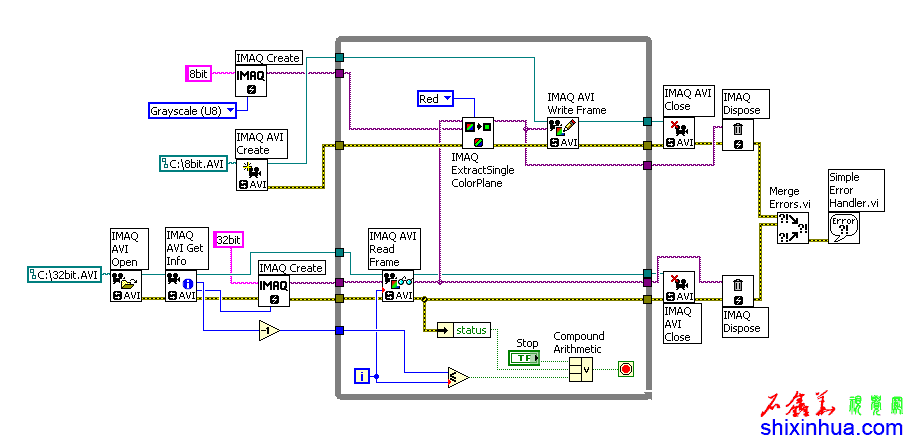The height and width of the screenshot is (440, 912).
Task: Click the IMAQ AVI Open node icon
Action: coord(125,284)
